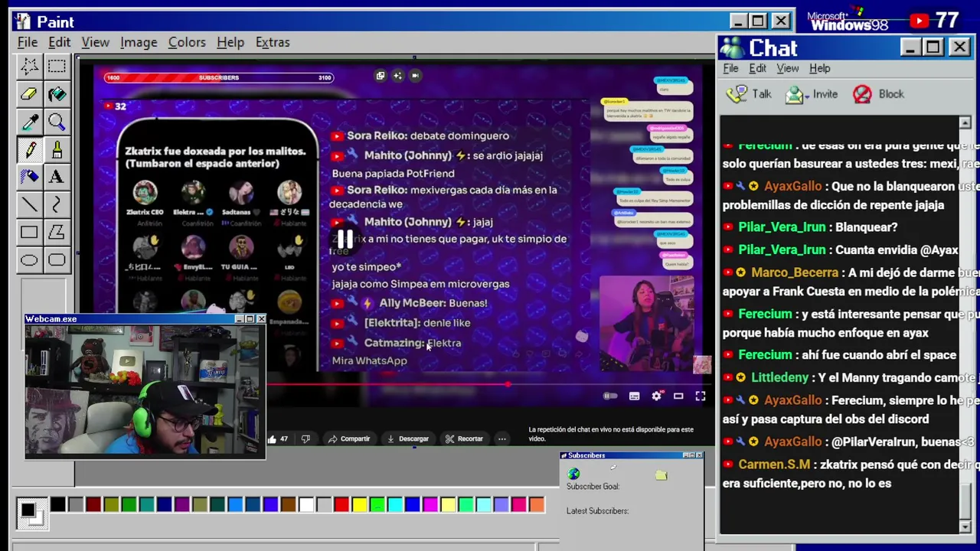The image size is (980, 551).
Task: Click the Invite icon in Chat toolbar
Action: (795, 94)
